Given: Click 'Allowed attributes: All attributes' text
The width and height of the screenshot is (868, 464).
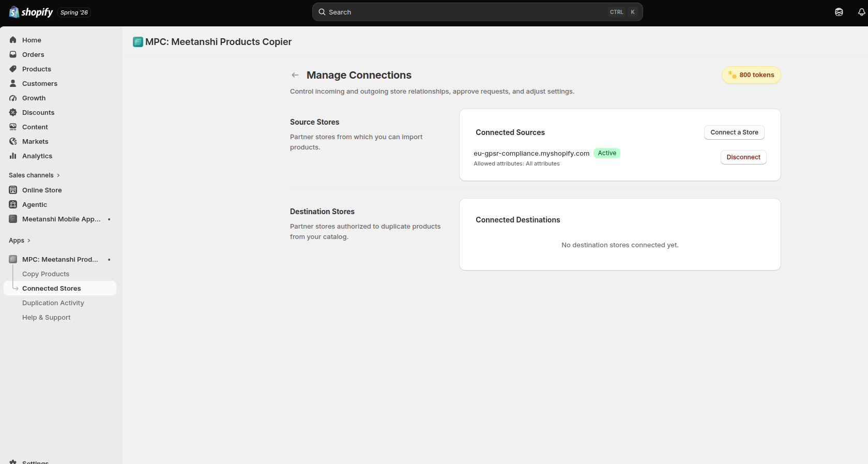Looking at the screenshot, I should pos(516,164).
